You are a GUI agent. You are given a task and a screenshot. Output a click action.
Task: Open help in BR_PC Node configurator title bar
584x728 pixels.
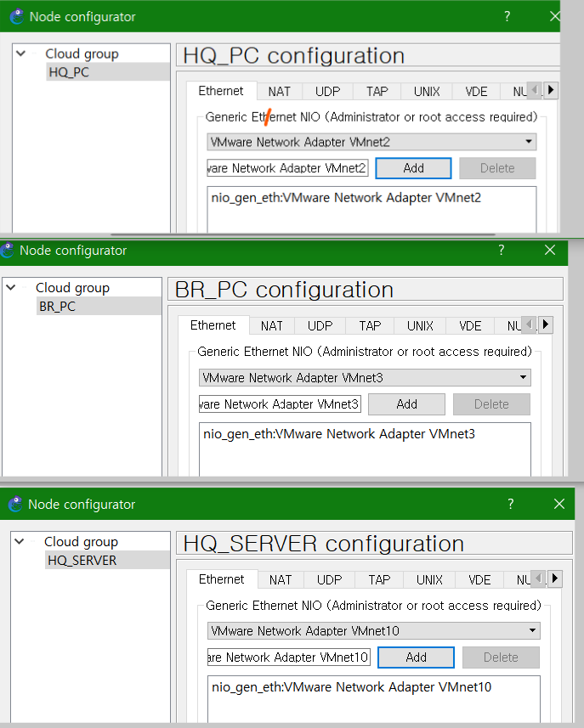coord(501,250)
